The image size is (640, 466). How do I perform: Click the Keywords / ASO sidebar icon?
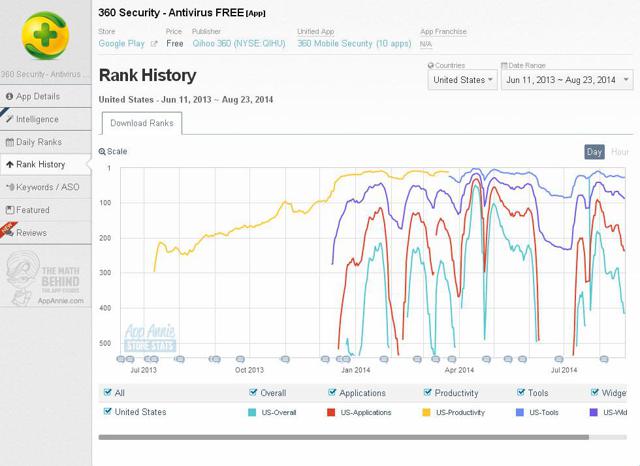tap(10, 187)
